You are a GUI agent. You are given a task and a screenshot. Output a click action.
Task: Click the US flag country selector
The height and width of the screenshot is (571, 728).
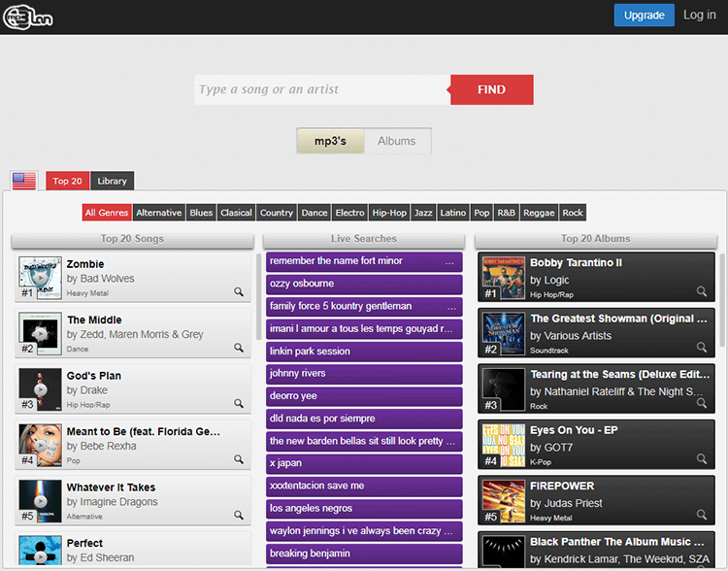[24, 181]
